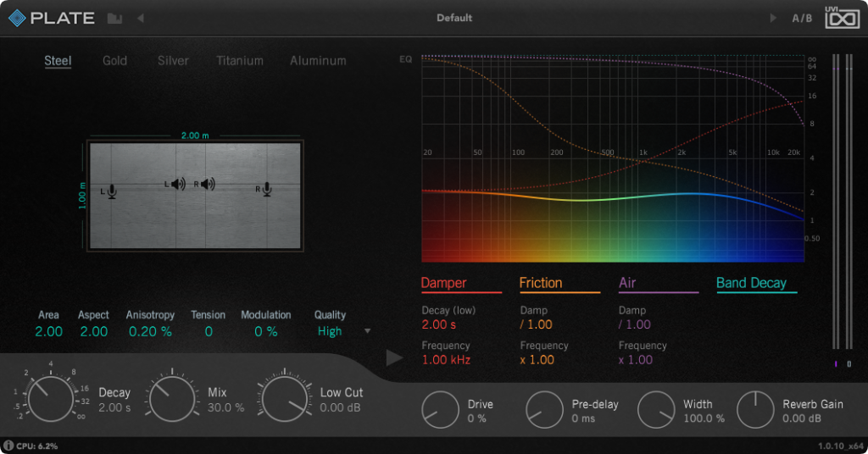Click Friction Frequency value x 1.00

[537, 360]
